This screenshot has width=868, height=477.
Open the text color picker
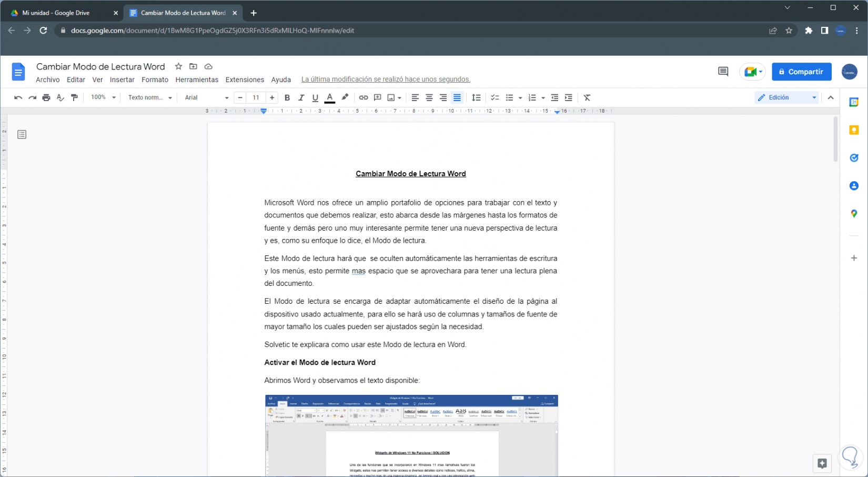coord(330,97)
